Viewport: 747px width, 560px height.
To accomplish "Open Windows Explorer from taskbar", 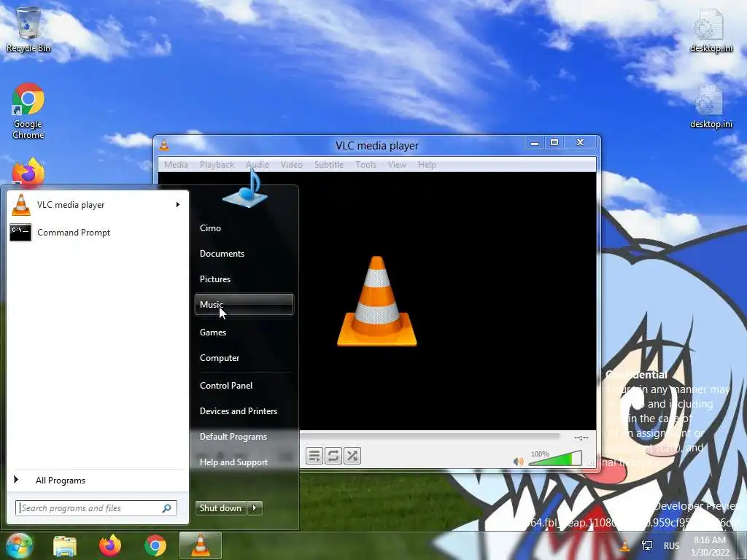I will (65, 545).
